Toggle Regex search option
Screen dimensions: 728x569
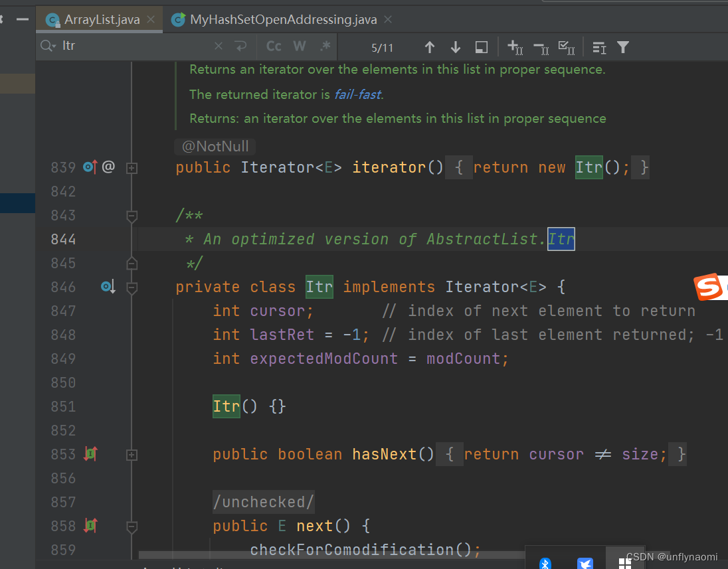coord(325,46)
